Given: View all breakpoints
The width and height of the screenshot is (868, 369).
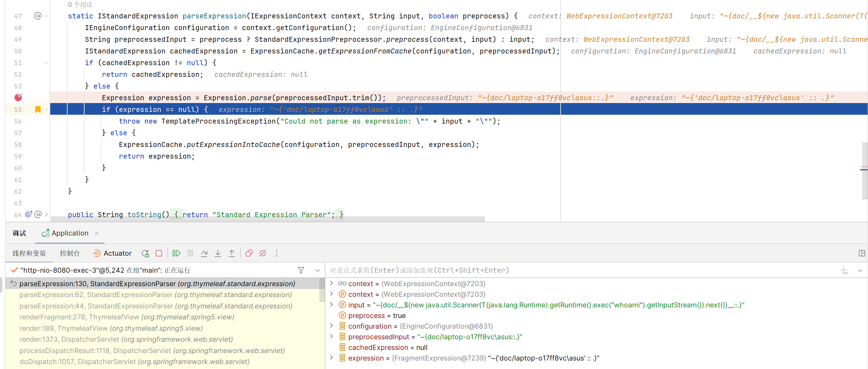Looking at the screenshot, I should click(x=249, y=253).
